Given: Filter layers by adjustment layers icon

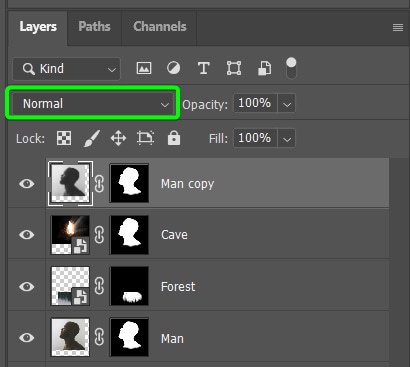Looking at the screenshot, I should (173, 68).
